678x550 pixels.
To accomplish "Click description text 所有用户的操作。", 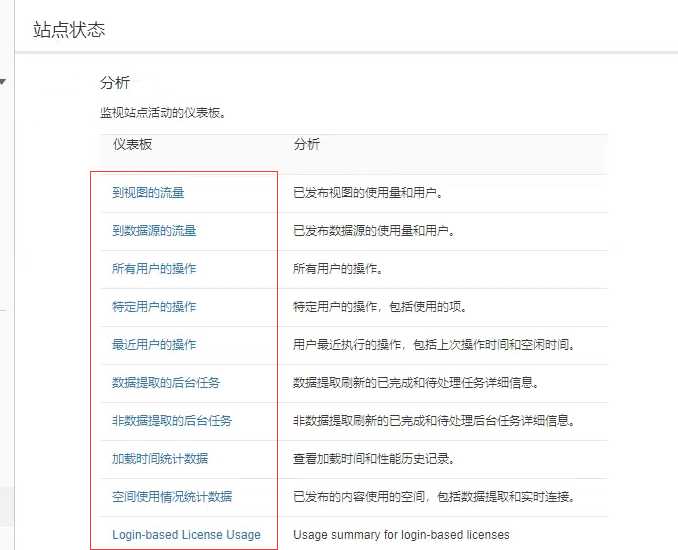I will coord(338,269).
